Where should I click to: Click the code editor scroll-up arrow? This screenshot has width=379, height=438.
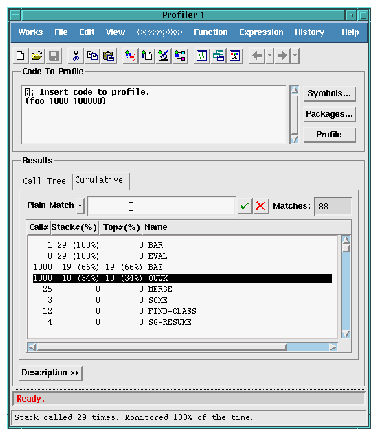[x=294, y=90]
